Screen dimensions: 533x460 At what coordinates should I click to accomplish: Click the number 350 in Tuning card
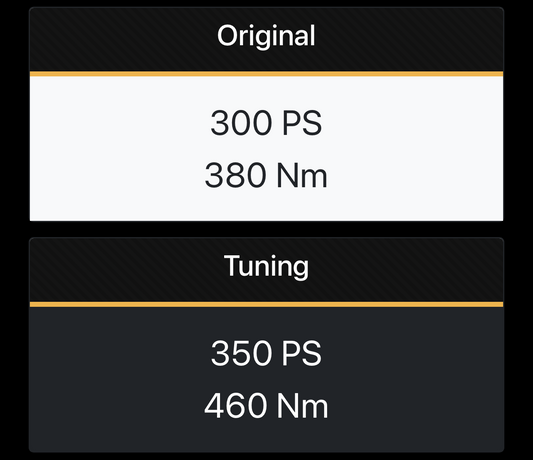point(241,353)
